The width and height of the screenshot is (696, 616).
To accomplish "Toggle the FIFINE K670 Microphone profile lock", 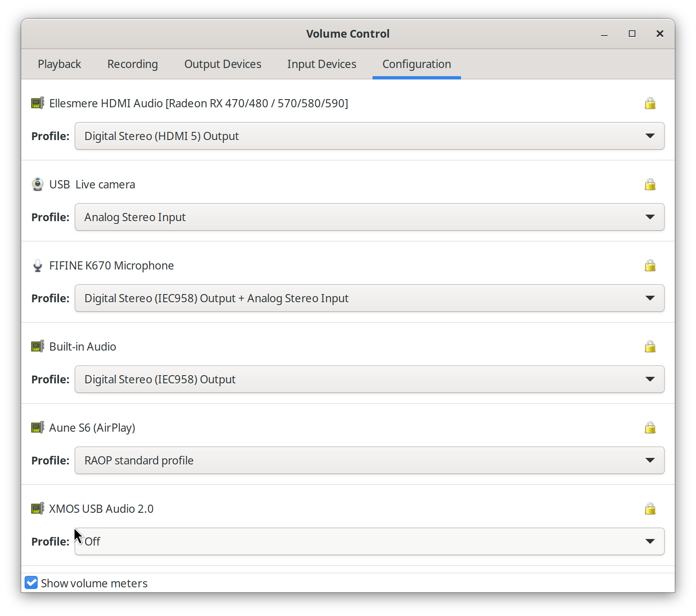I will tap(650, 265).
